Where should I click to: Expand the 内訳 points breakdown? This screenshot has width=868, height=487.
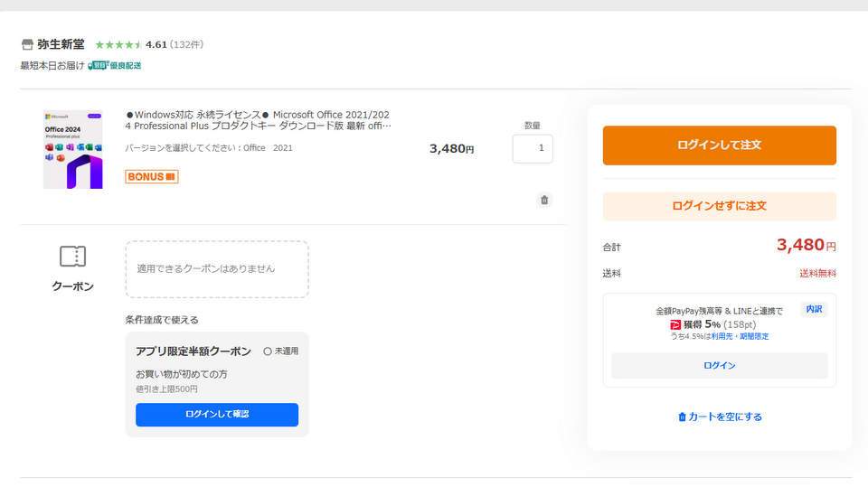(x=814, y=309)
